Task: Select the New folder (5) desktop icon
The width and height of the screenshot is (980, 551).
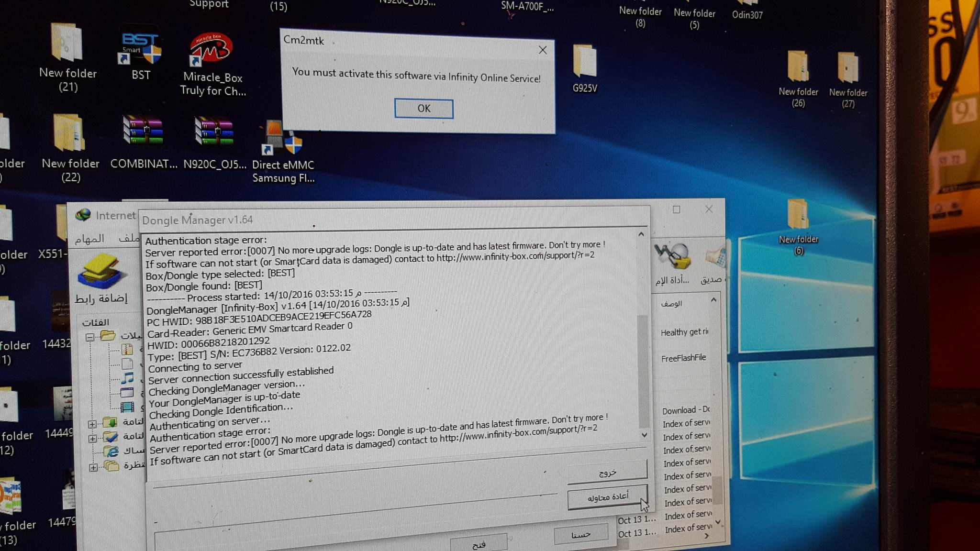Action: 694,19
